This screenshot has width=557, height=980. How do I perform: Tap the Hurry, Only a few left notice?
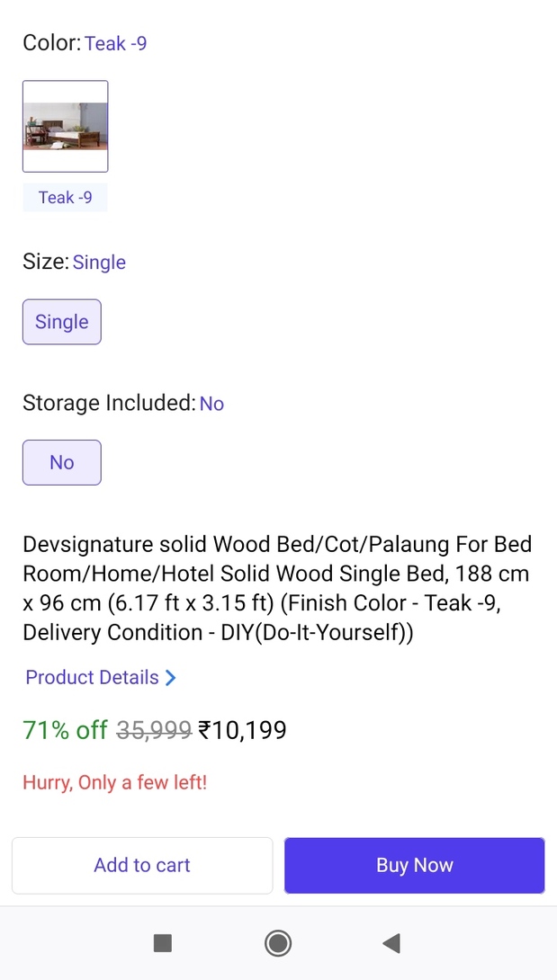115,782
